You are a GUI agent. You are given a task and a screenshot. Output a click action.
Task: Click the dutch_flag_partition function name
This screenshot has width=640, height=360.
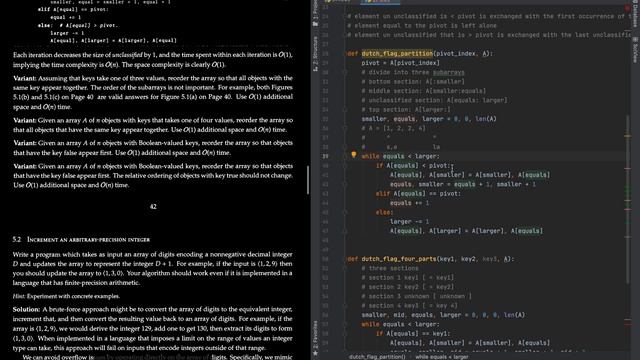tap(397, 53)
